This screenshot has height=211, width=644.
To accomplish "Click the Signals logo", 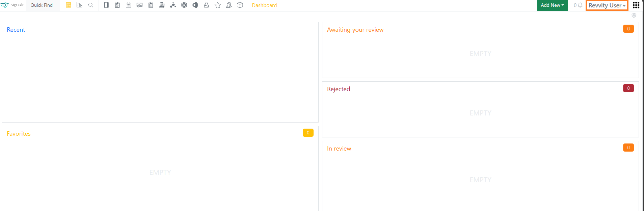I will (x=13, y=5).
